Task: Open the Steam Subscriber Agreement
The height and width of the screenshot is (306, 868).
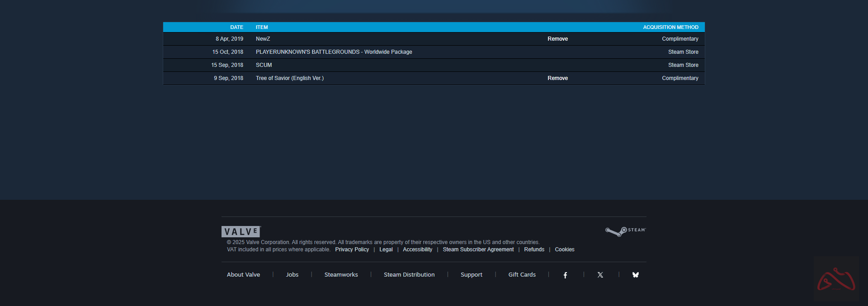Action: coord(478,250)
